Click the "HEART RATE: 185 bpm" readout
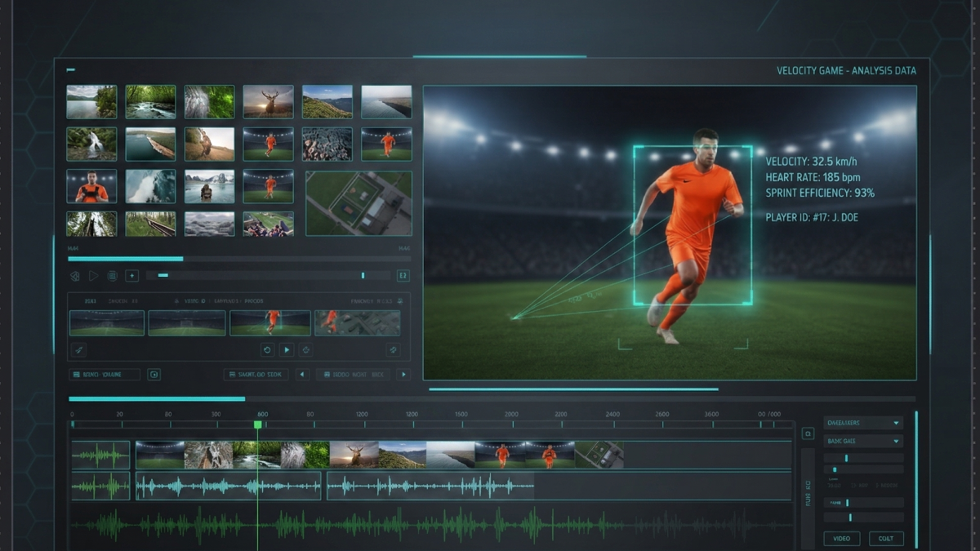Viewport: 980px width, 551px height. [813, 177]
